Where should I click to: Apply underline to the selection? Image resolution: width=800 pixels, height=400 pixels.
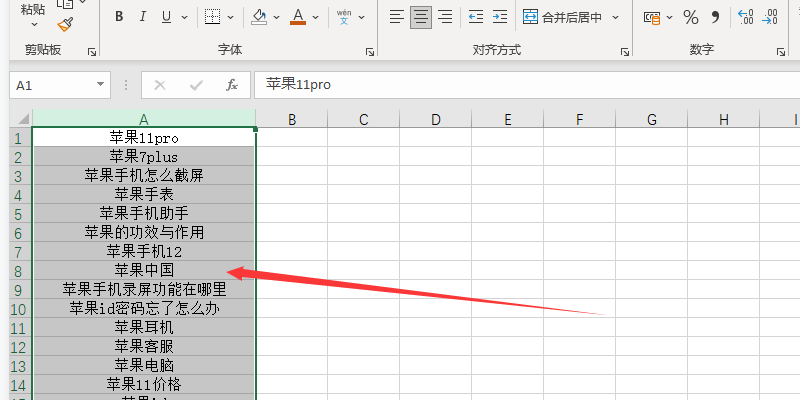(166, 17)
